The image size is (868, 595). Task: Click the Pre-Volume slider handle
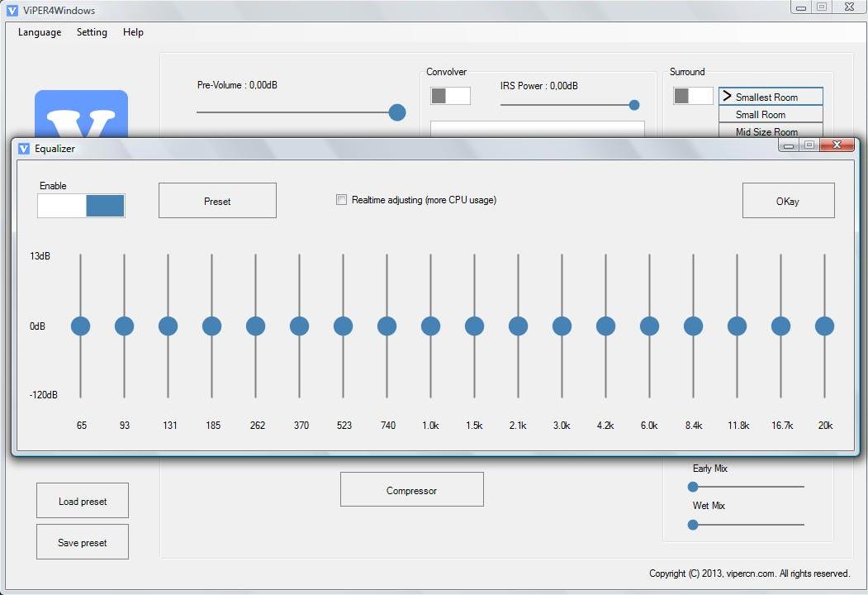(397, 112)
